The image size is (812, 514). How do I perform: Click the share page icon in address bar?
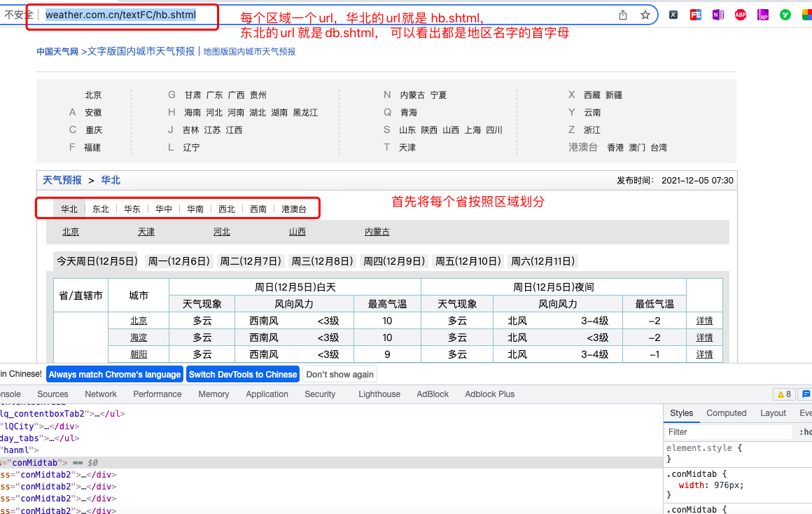click(x=623, y=15)
